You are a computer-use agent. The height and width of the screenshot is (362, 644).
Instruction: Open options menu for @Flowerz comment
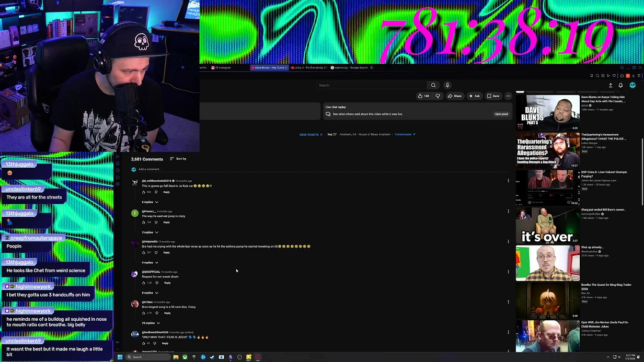[x=508, y=211]
